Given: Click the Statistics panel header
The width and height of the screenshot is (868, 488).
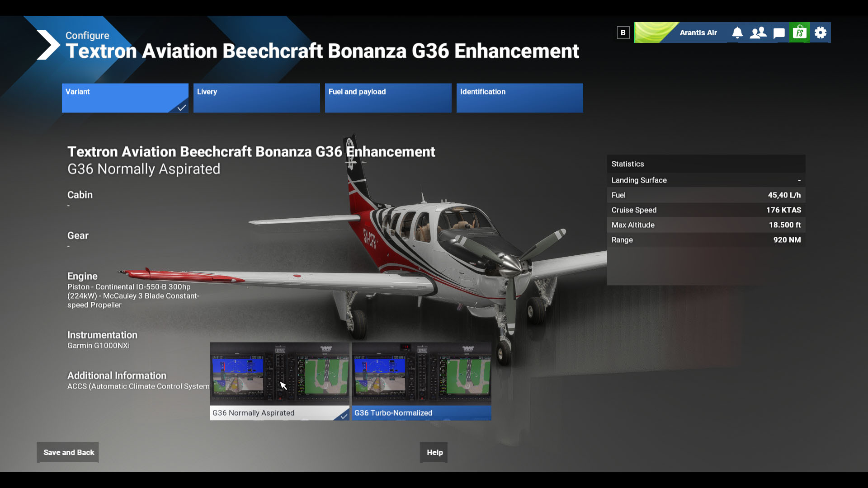Looking at the screenshot, I should tap(706, 164).
